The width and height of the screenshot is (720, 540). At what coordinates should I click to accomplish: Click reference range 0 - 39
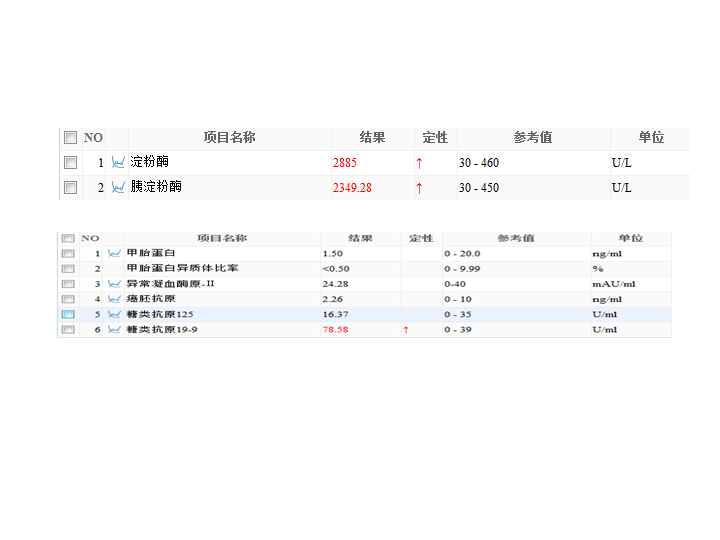458,329
